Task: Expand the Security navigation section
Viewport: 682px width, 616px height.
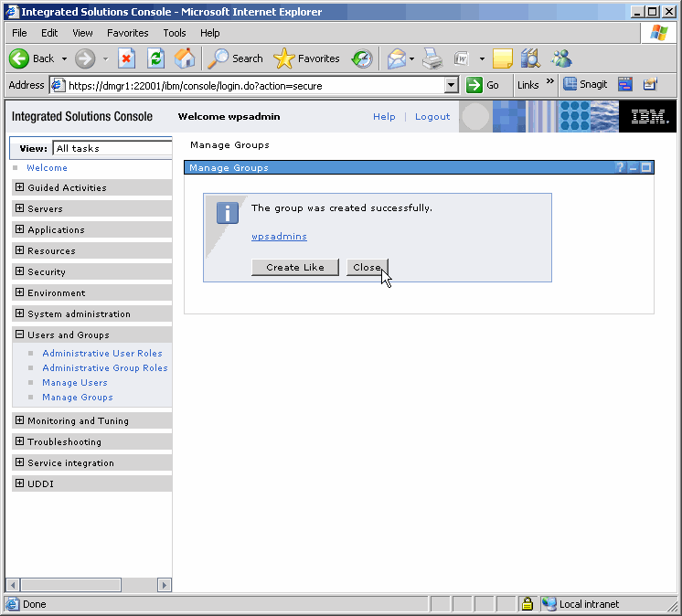Action: point(20,271)
